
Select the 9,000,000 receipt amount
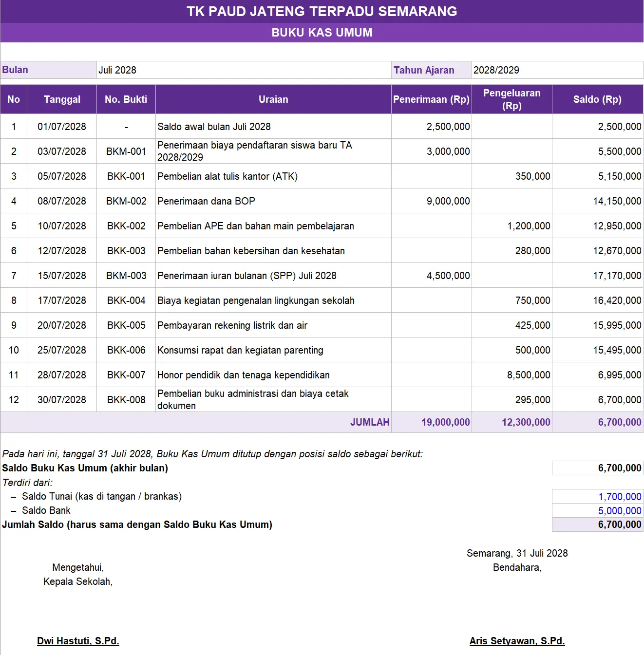tap(431, 201)
